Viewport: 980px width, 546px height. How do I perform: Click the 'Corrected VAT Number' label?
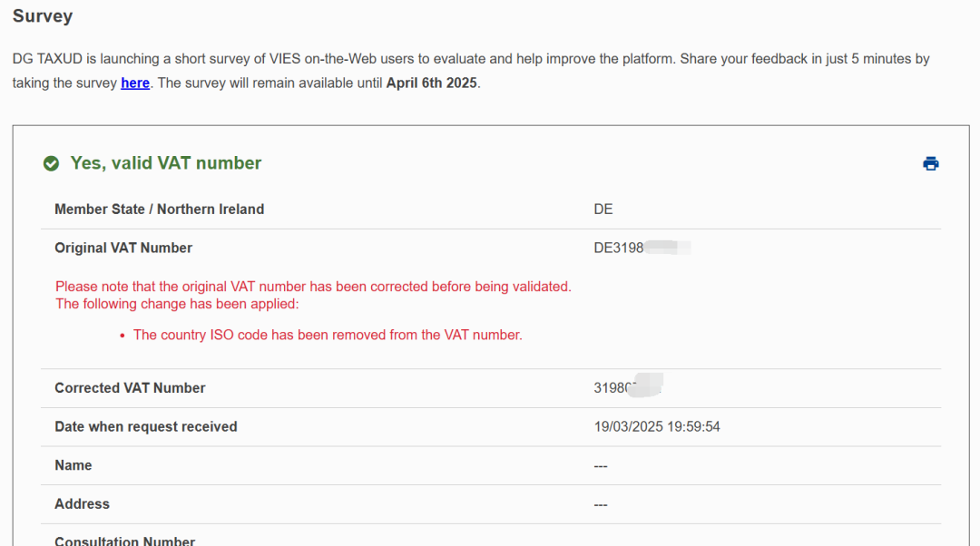(x=130, y=388)
